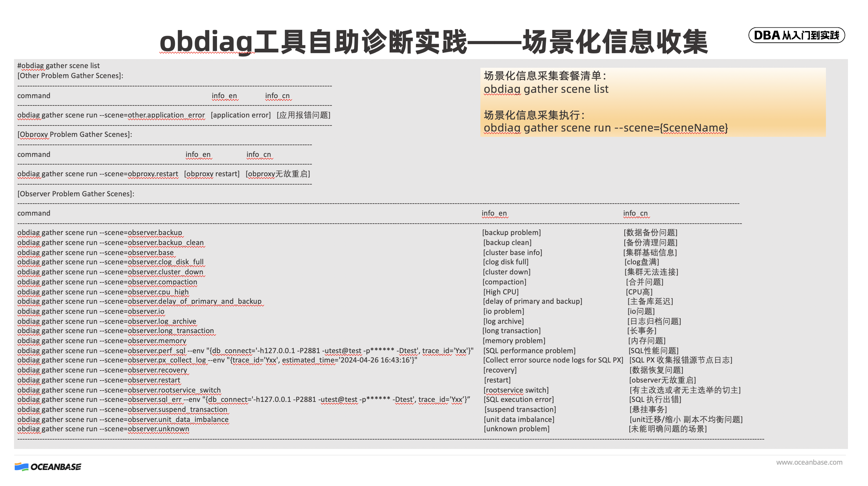Select the info_cn column header text

636,214
